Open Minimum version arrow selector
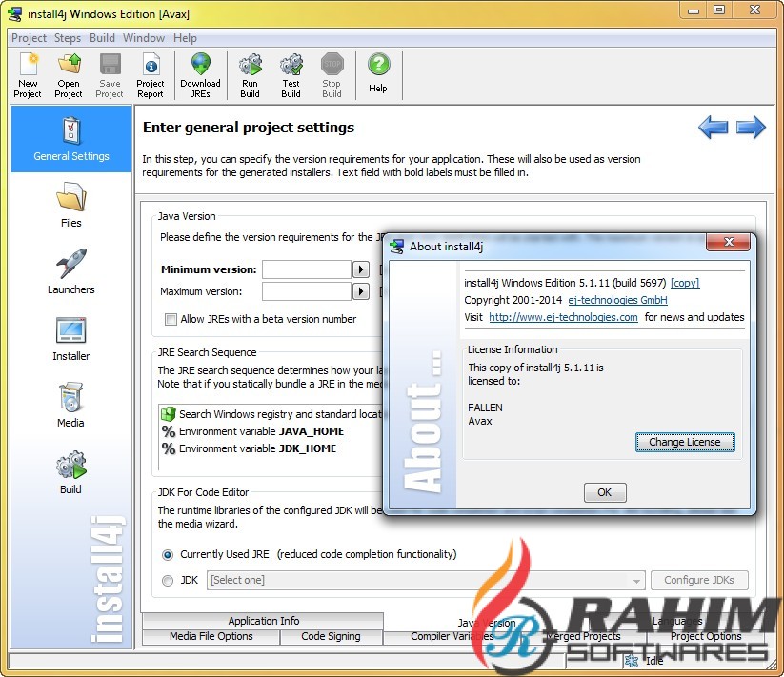The height and width of the screenshot is (677, 784). [x=360, y=269]
